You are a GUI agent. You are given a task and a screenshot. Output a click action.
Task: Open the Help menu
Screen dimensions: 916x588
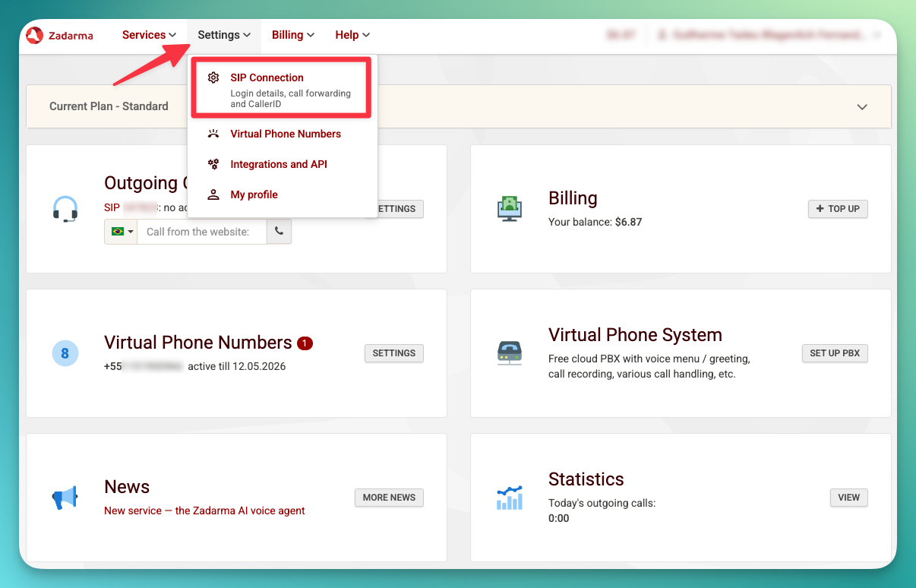(x=352, y=35)
